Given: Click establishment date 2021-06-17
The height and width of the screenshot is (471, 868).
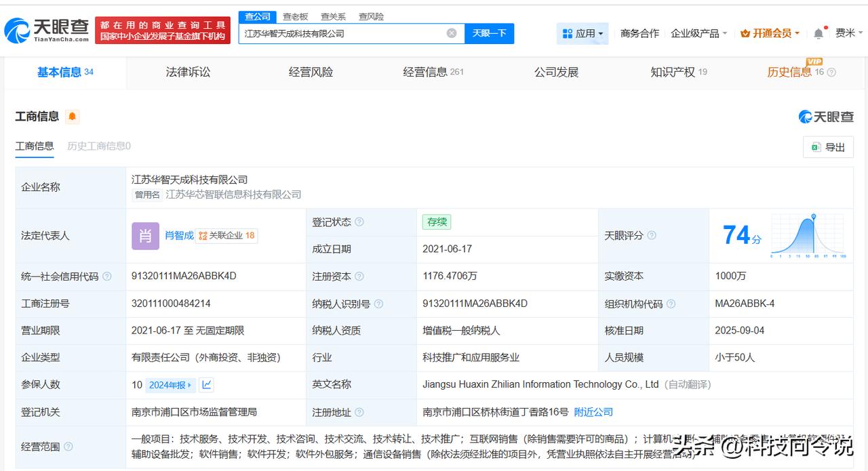Looking at the screenshot, I should pos(447,249).
